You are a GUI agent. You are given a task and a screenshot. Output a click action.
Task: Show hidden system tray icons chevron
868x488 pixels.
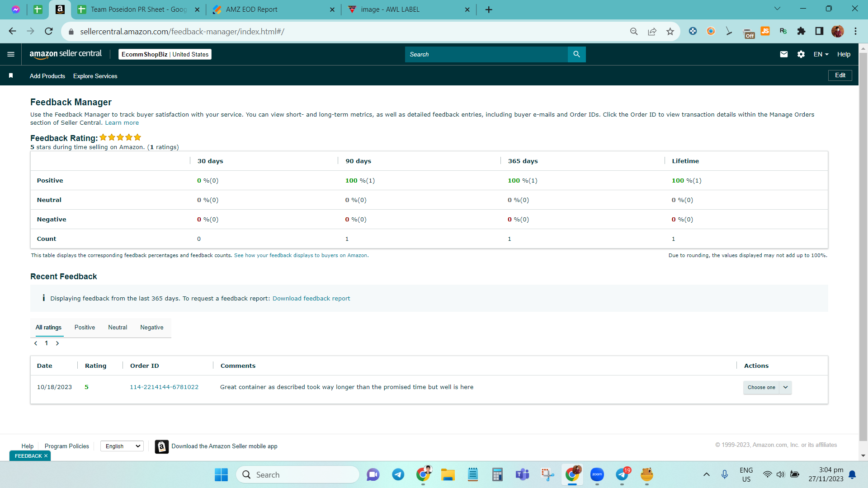click(706, 474)
